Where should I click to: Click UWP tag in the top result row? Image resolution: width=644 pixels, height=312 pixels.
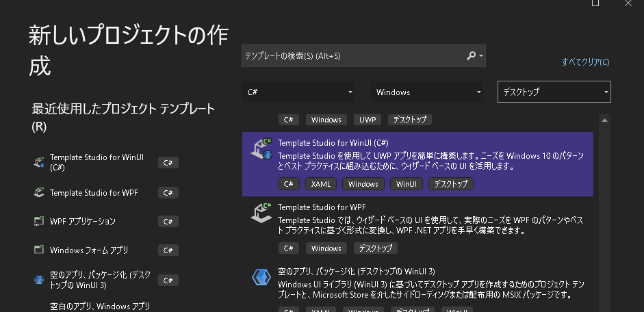(368, 120)
